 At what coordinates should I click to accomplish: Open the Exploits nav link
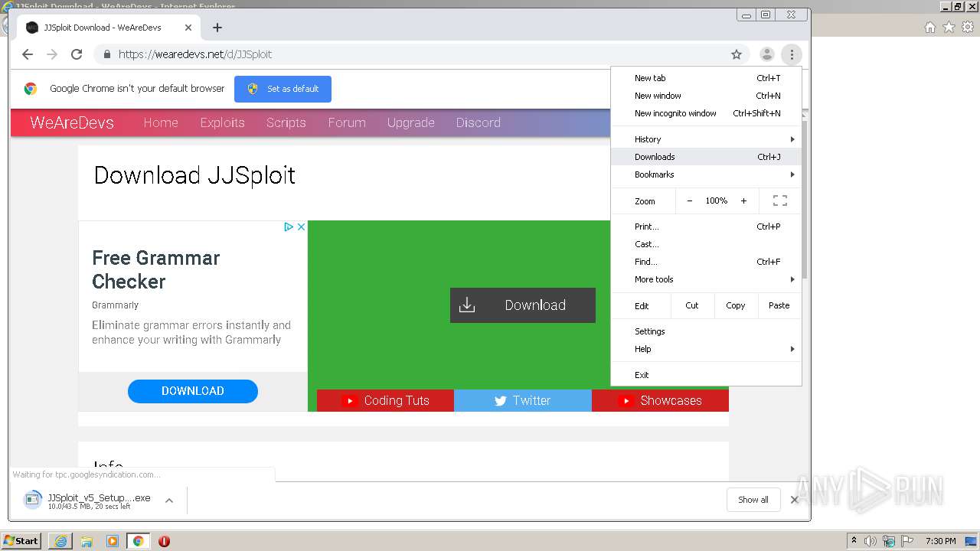point(222,122)
